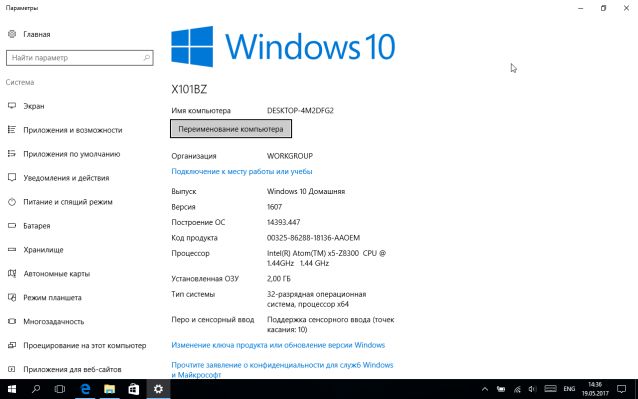Image resolution: width=638 pixels, height=399 pixels.
Task: Open the Многозадачность multitasking icon
Action: 12,321
